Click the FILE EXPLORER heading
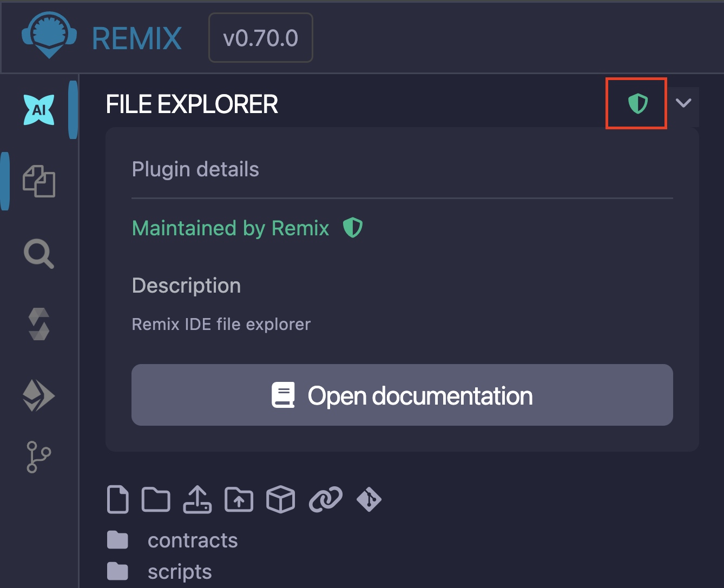 click(192, 104)
